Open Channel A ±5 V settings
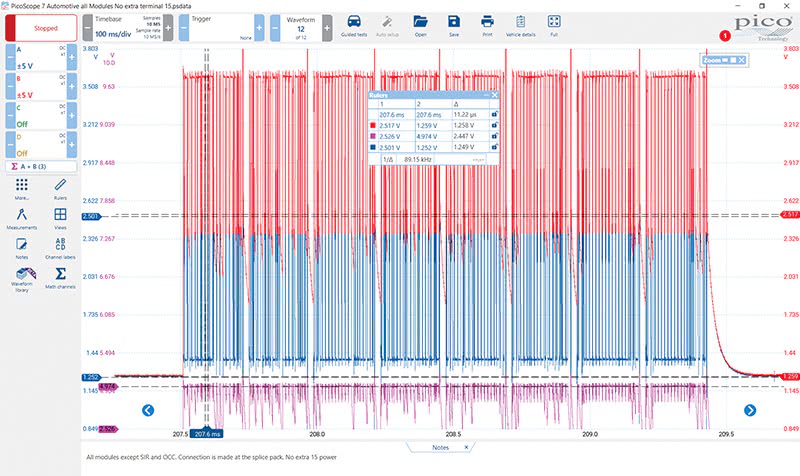The image size is (800, 476). 41,57
